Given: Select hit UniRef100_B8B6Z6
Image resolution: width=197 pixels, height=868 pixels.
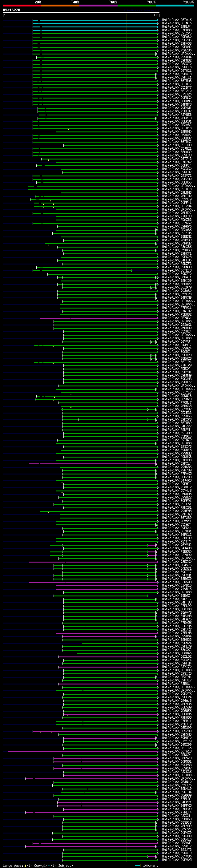Looking at the screenshot, I should click(x=177, y=358).
